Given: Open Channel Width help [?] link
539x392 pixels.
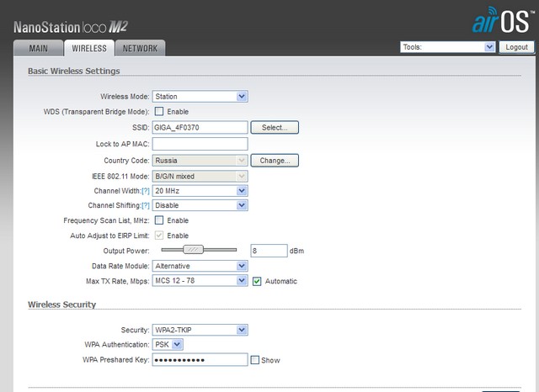Looking at the screenshot, I should pyautogui.click(x=146, y=191).
